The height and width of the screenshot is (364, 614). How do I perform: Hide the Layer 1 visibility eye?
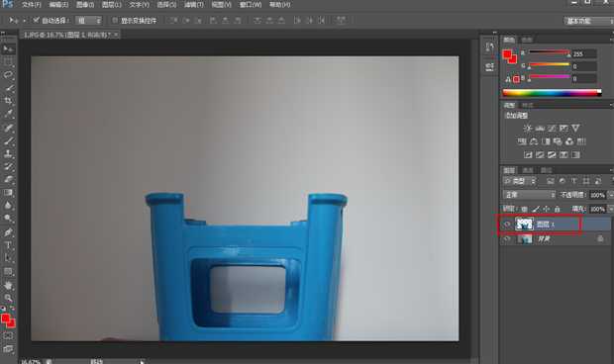pyautogui.click(x=507, y=224)
